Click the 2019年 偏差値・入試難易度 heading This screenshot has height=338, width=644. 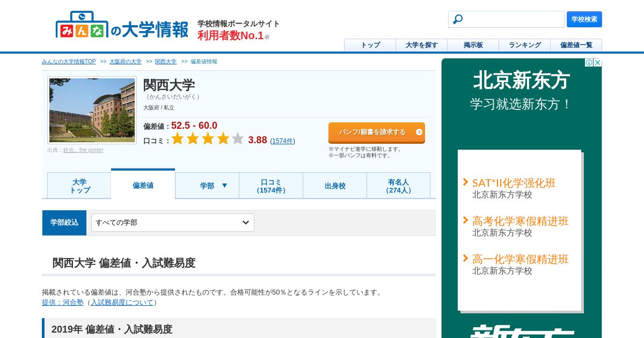coord(112,329)
